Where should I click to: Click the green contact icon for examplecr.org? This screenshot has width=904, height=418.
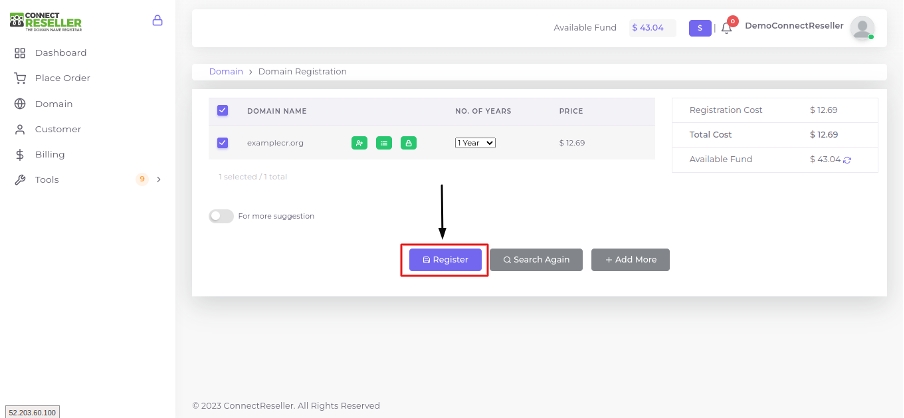click(x=359, y=143)
